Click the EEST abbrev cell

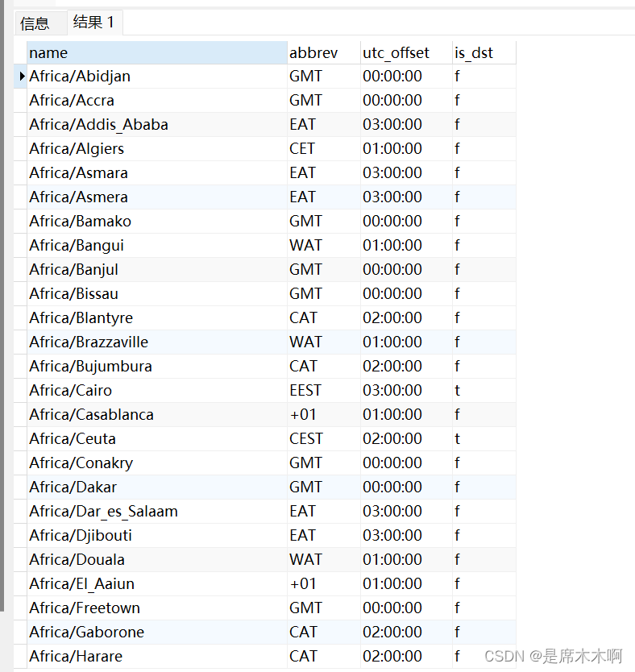pos(323,391)
